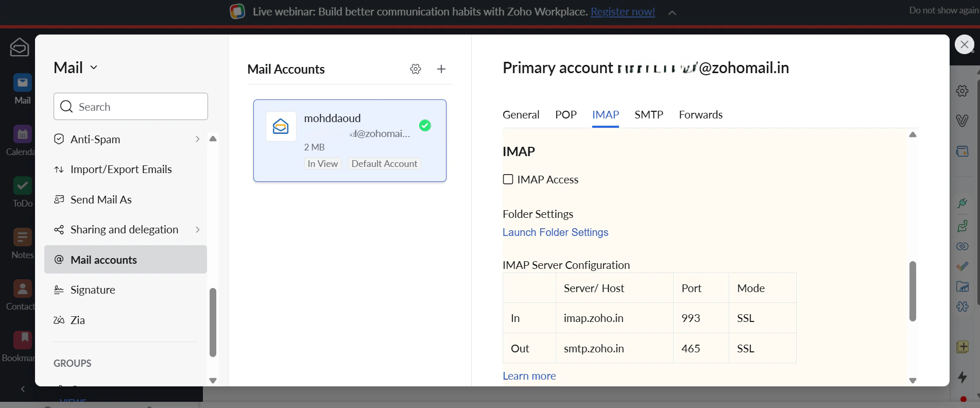Click the settings menu scrollbar thumb

click(x=213, y=322)
